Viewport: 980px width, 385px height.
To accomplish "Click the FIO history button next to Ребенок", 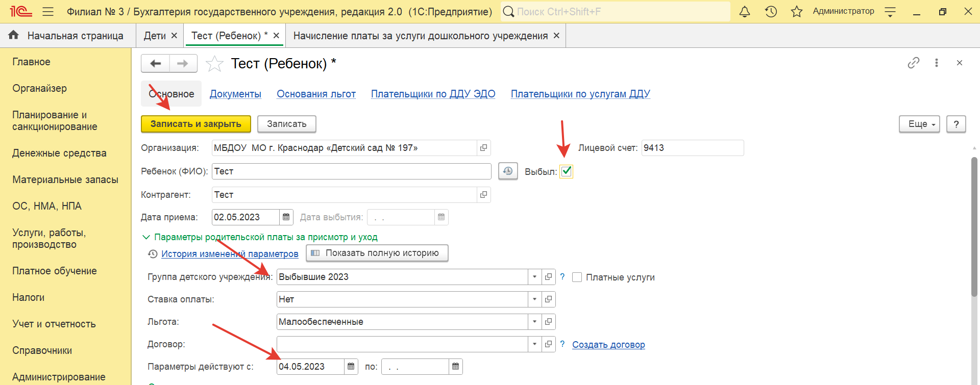I will click(x=507, y=171).
